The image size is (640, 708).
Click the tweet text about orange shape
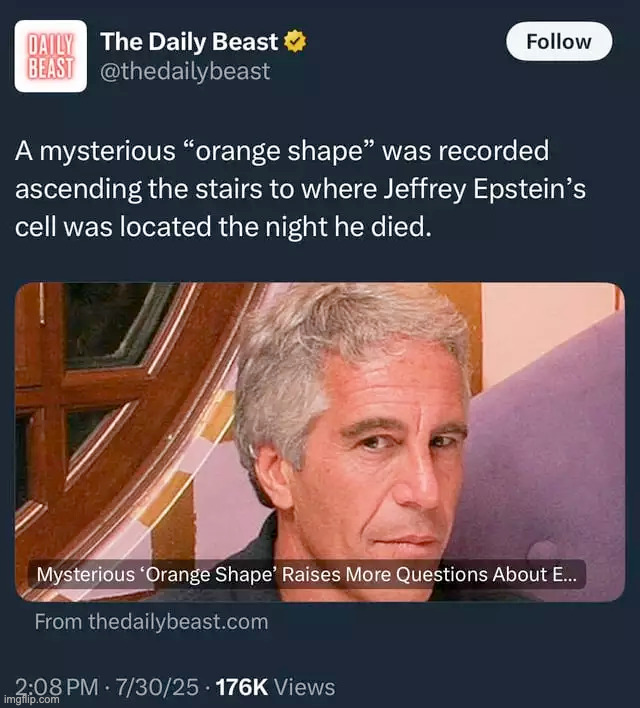point(300,189)
